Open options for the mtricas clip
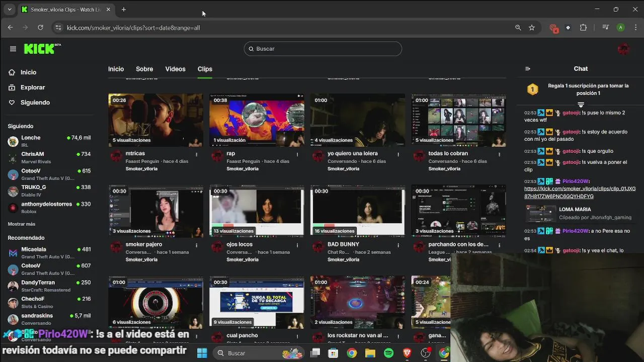The width and height of the screenshot is (644, 362). [196, 154]
